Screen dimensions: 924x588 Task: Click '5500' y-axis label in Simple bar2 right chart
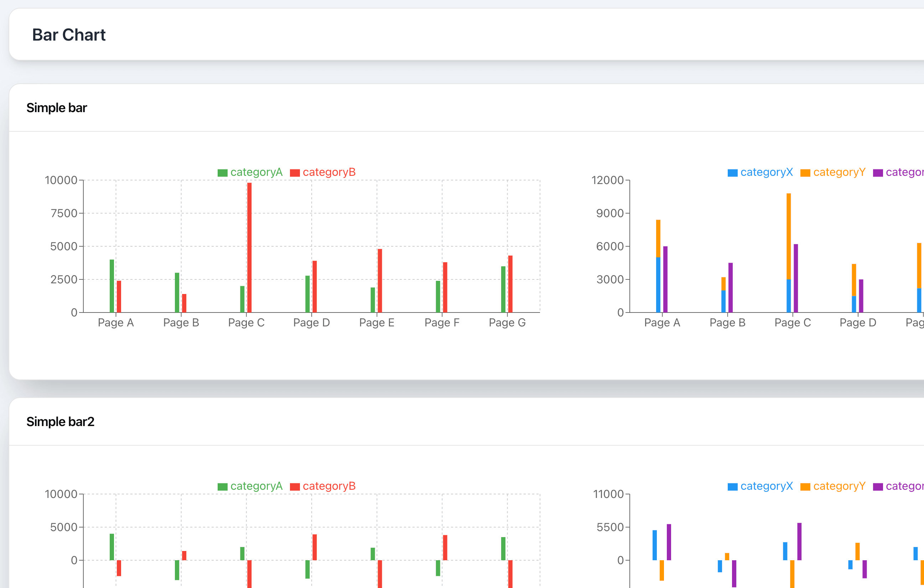[x=610, y=527]
